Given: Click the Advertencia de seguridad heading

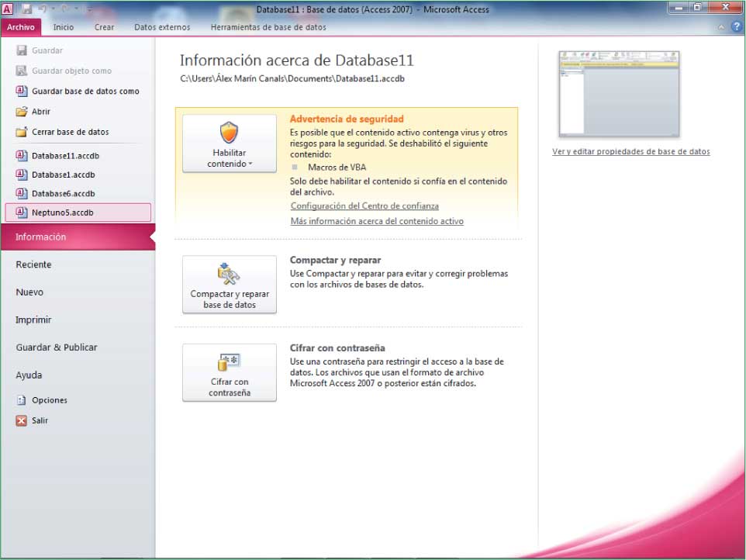Looking at the screenshot, I should click(x=347, y=119).
